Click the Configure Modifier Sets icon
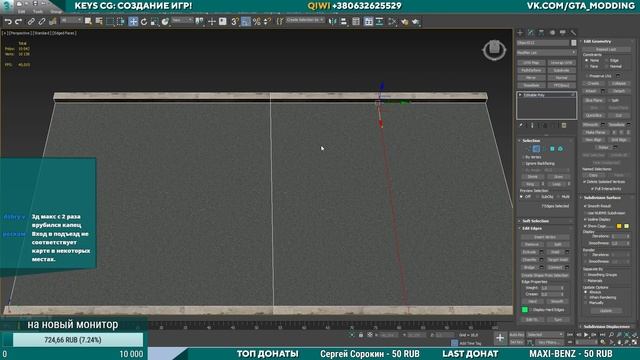 pyautogui.click(x=564, y=126)
